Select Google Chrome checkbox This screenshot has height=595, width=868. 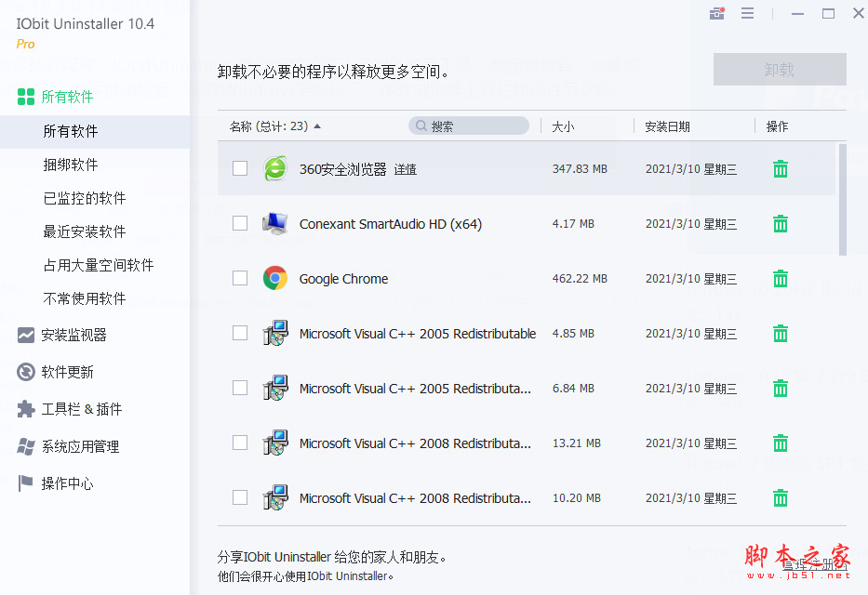[240, 278]
